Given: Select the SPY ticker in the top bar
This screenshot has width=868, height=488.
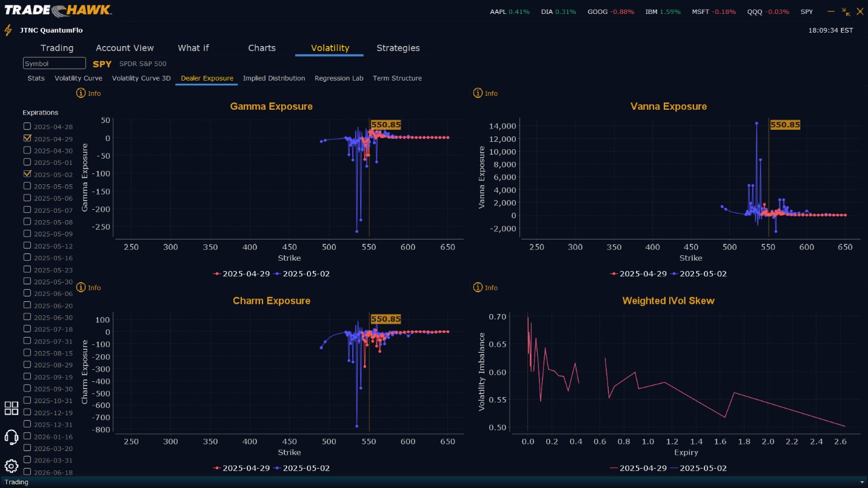Looking at the screenshot, I should click(807, 12).
